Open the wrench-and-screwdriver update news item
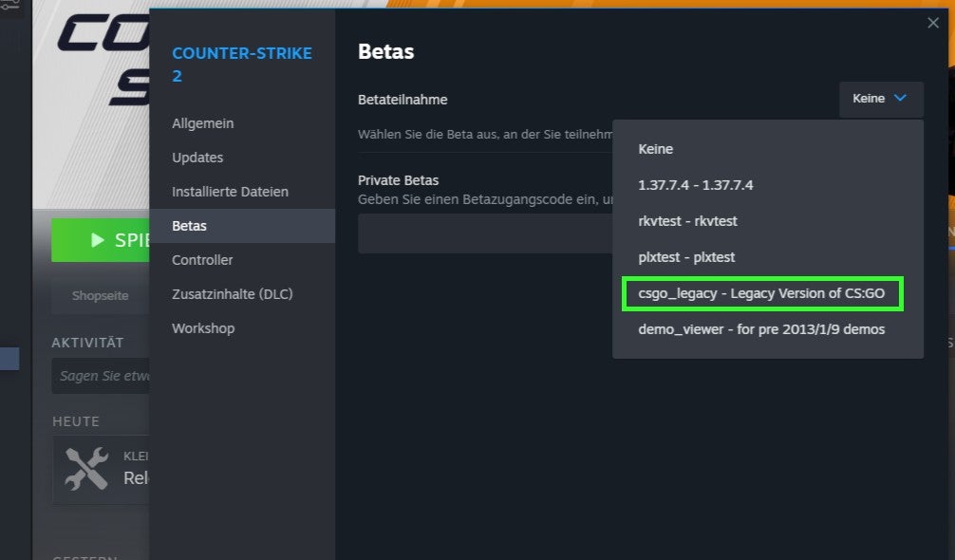The width and height of the screenshot is (955, 560). point(102,469)
